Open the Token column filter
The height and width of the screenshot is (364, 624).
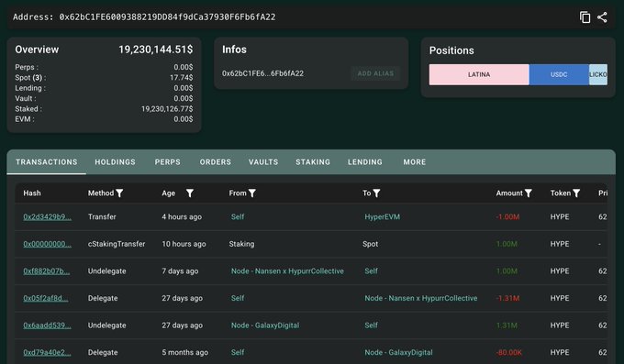576,193
